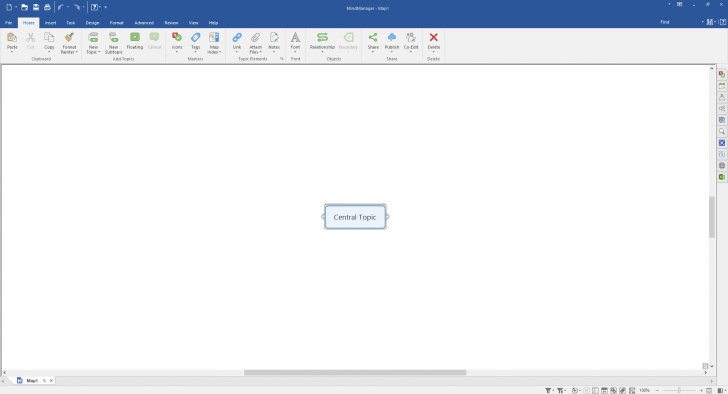
Task: Click the Tags marker icon
Action: click(x=195, y=37)
